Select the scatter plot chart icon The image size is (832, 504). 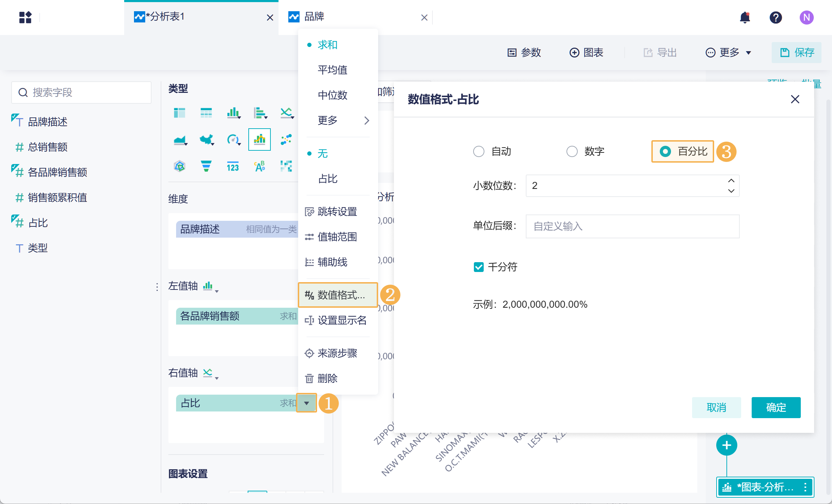pos(286,139)
